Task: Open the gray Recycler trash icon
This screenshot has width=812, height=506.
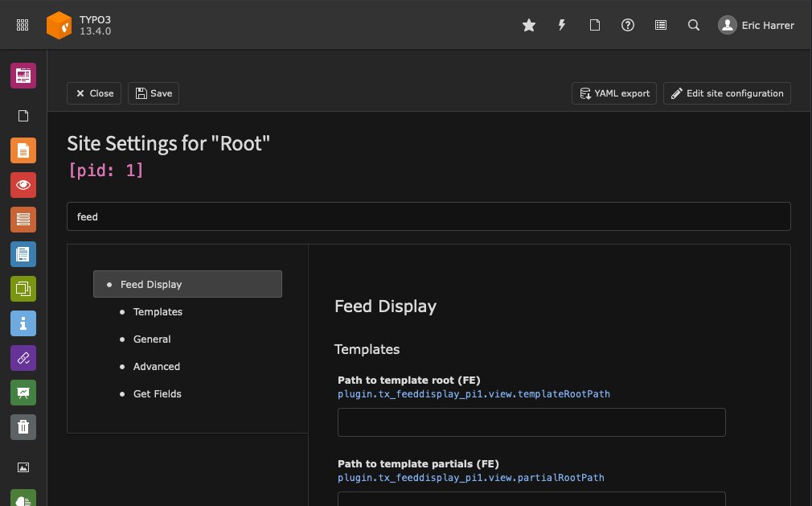Action: coord(23,427)
